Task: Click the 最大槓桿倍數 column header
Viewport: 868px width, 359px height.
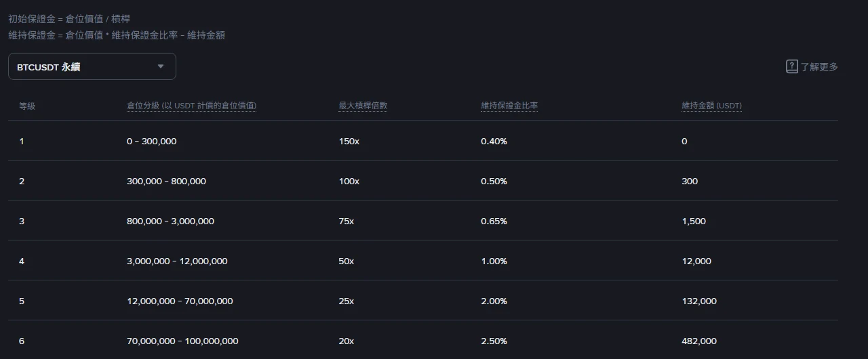Action: pos(363,106)
